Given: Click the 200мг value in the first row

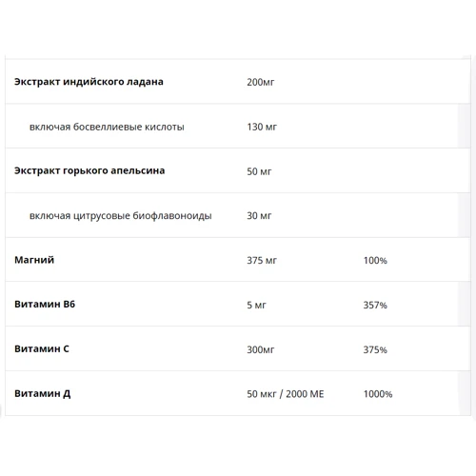Looking at the screenshot, I should 261,82.
